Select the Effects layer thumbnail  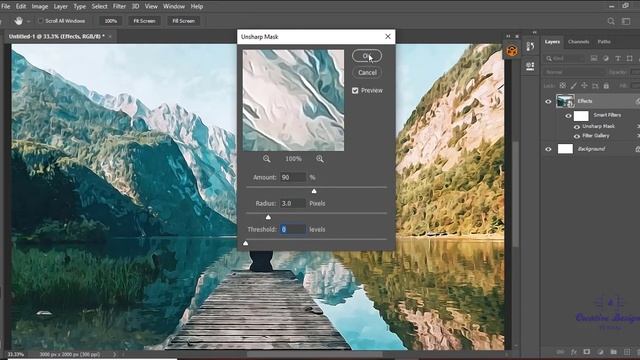565,101
